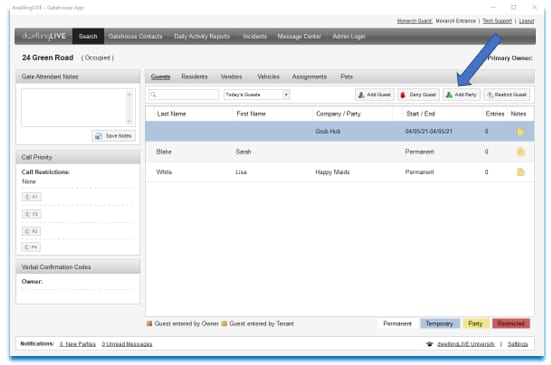The height and width of the screenshot is (365, 551).
Task: Switch to the Assignments tab
Action: (x=309, y=77)
